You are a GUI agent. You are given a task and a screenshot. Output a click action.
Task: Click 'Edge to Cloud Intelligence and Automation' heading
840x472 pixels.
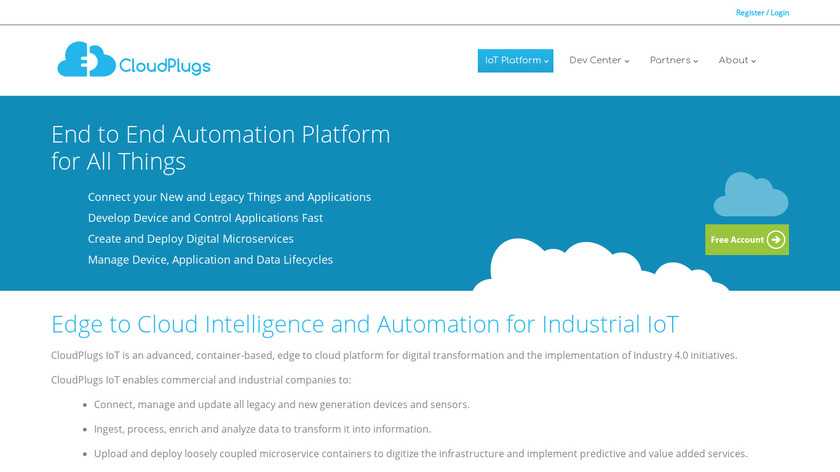click(x=365, y=325)
